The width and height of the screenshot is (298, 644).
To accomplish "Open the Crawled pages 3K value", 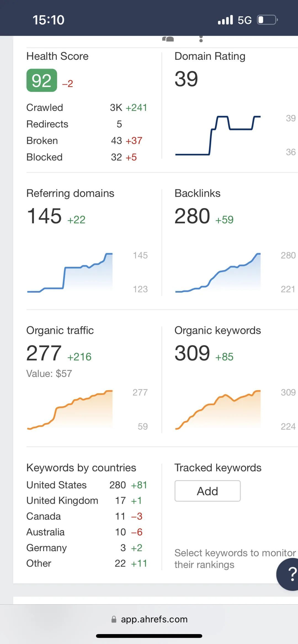I will click(x=116, y=108).
